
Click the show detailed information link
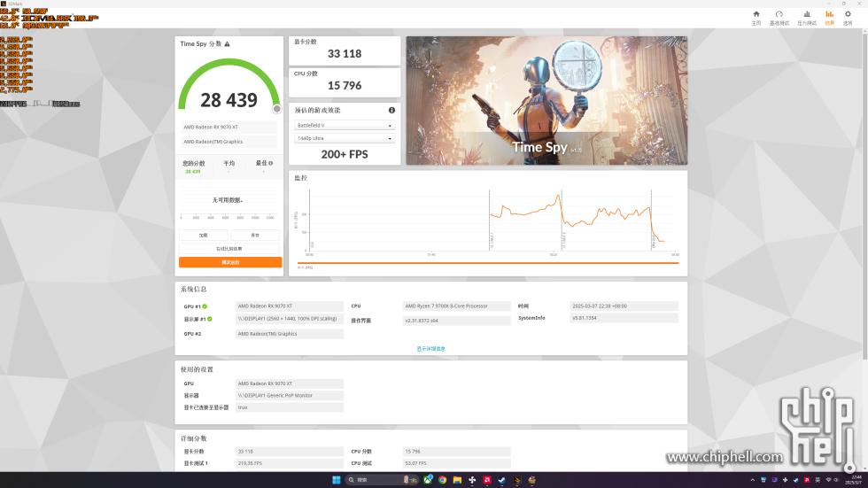(x=430, y=349)
